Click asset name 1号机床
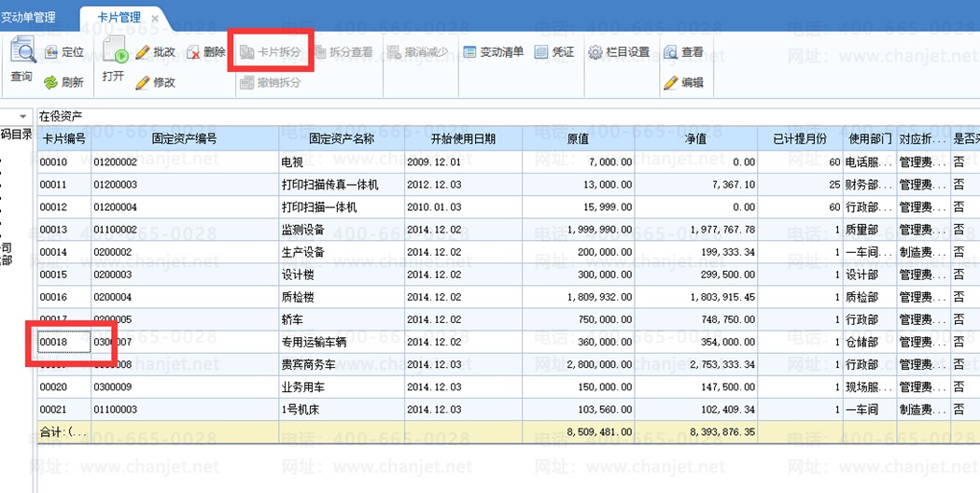 (301, 410)
